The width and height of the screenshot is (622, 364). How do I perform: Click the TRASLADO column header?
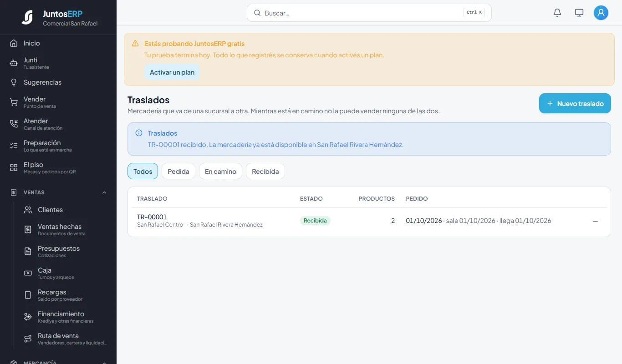pyautogui.click(x=152, y=199)
